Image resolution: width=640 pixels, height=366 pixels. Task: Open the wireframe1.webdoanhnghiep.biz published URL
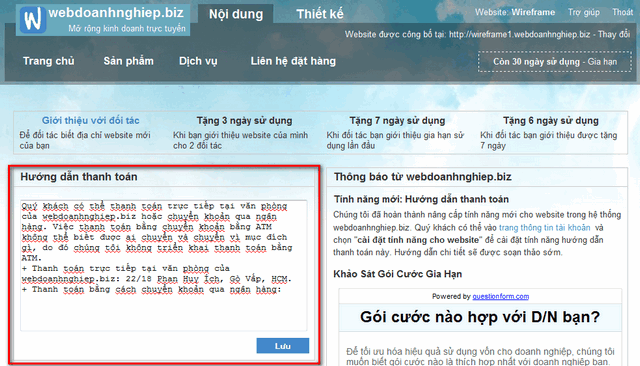point(520,34)
